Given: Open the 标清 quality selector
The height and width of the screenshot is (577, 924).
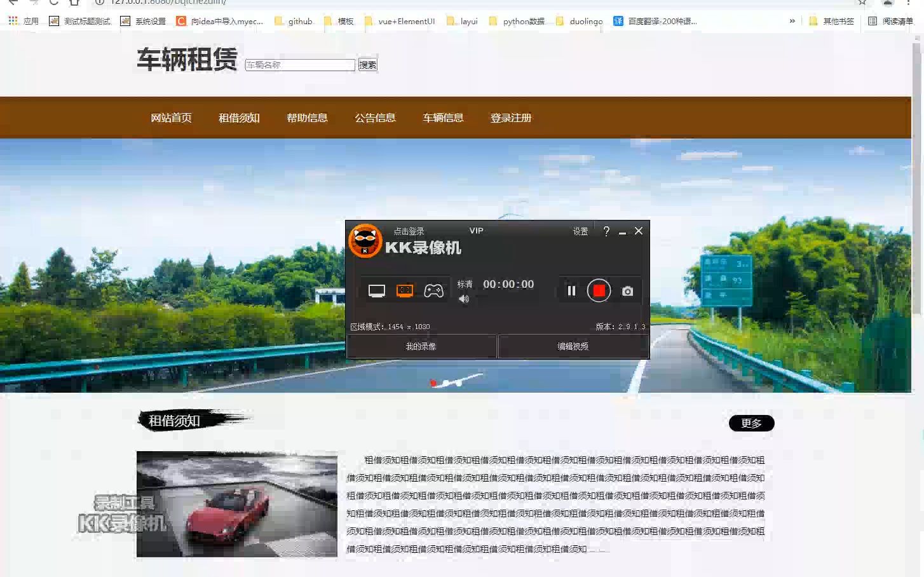Looking at the screenshot, I should pyautogui.click(x=465, y=284).
